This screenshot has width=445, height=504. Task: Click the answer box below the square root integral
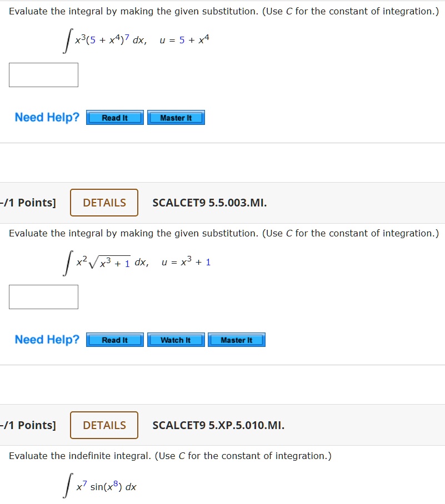tap(43, 297)
